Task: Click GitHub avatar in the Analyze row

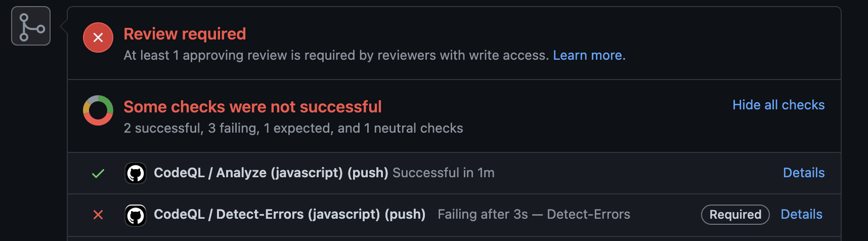Action: [x=136, y=174]
